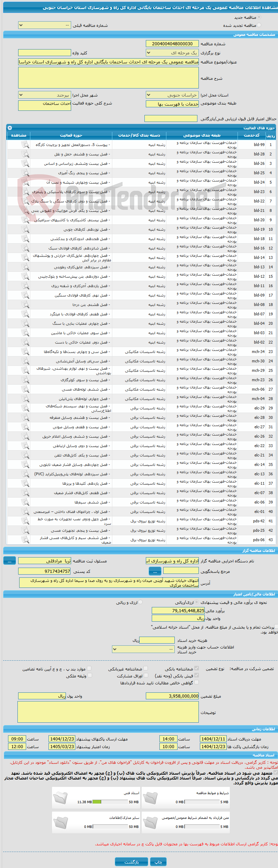Open the شرایط و ضوابط مناقصه folder icon

pyautogui.click(x=150, y=797)
